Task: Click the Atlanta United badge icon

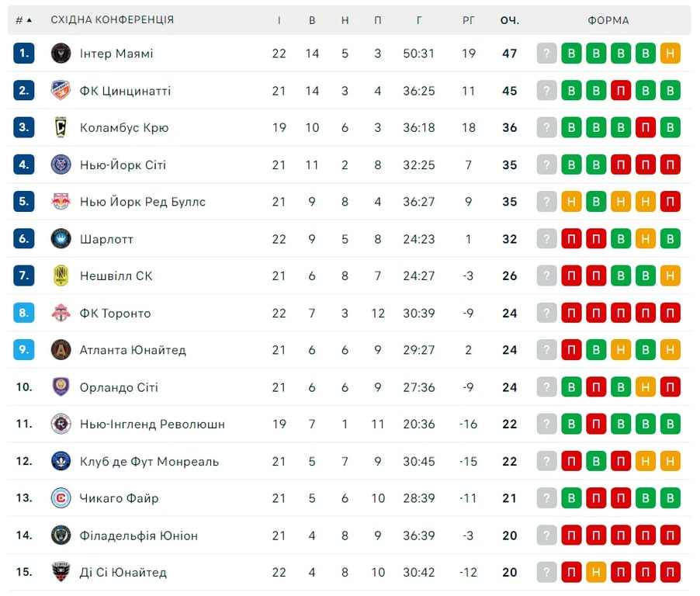Action: [61, 350]
